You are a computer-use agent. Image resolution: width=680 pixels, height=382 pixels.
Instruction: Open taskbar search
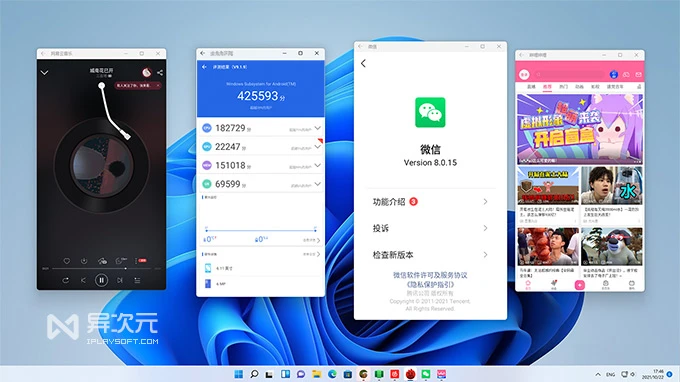point(255,374)
